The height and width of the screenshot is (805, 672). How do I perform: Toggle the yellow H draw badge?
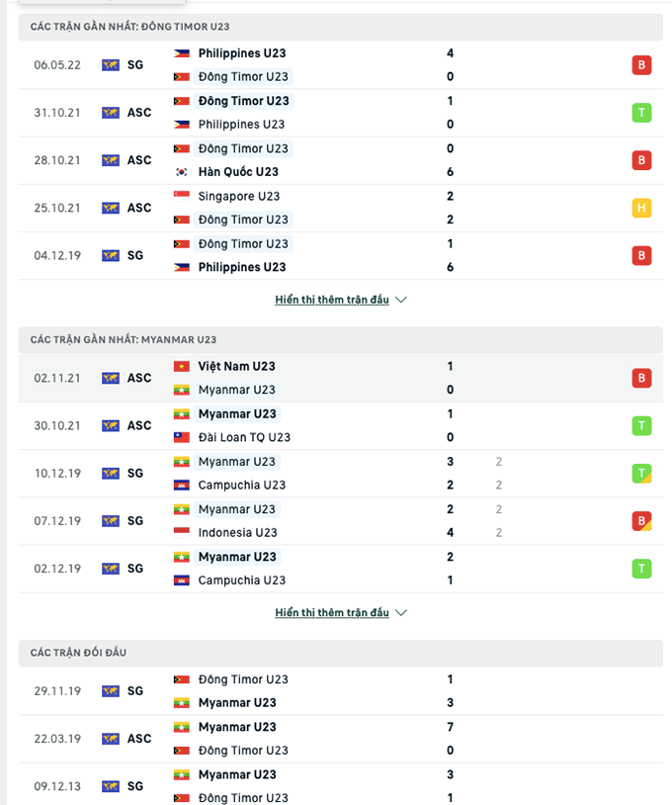pos(641,208)
